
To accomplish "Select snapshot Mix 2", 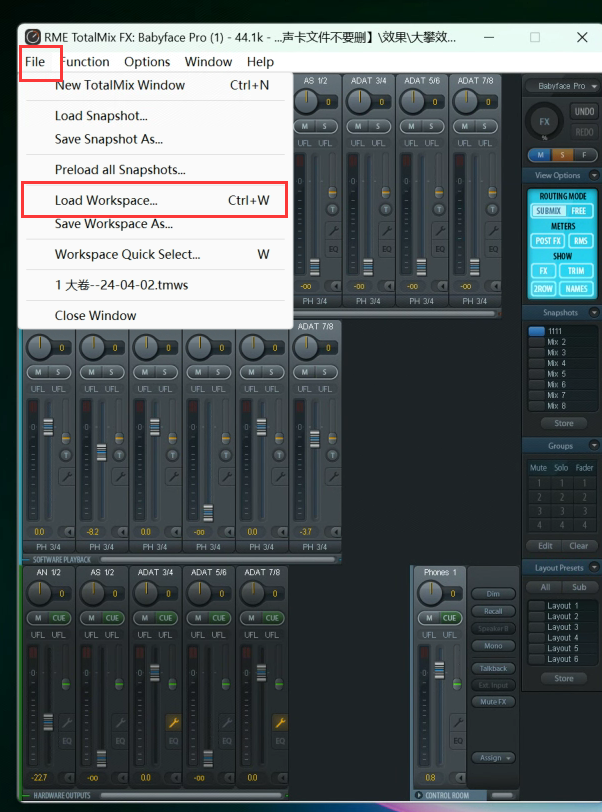I will point(563,342).
